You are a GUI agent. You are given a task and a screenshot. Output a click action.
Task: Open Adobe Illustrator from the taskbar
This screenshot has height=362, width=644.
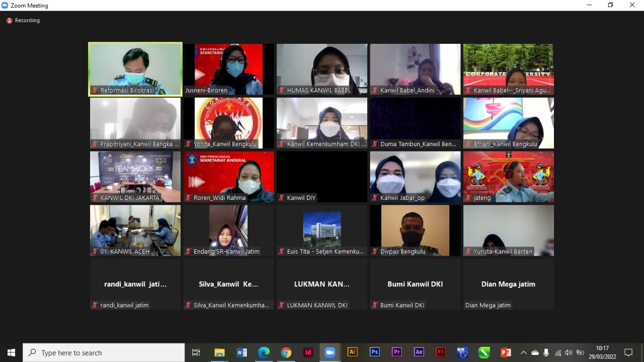(x=352, y=352)
